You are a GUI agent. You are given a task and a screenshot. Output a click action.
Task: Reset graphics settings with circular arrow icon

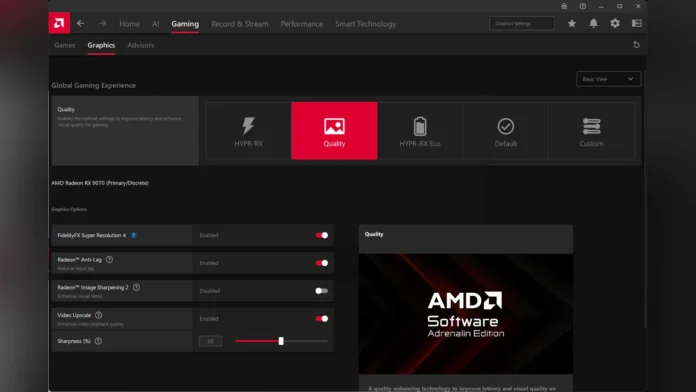636,45
